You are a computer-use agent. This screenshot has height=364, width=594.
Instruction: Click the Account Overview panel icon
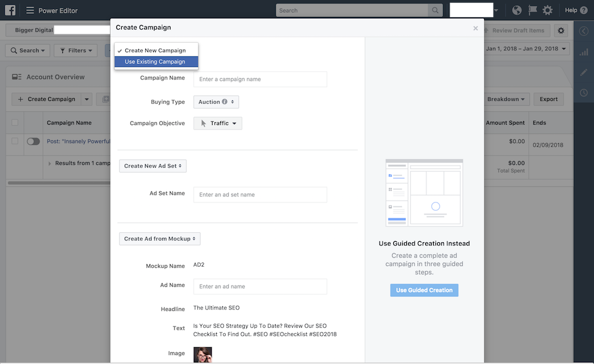tap(17, 77)
